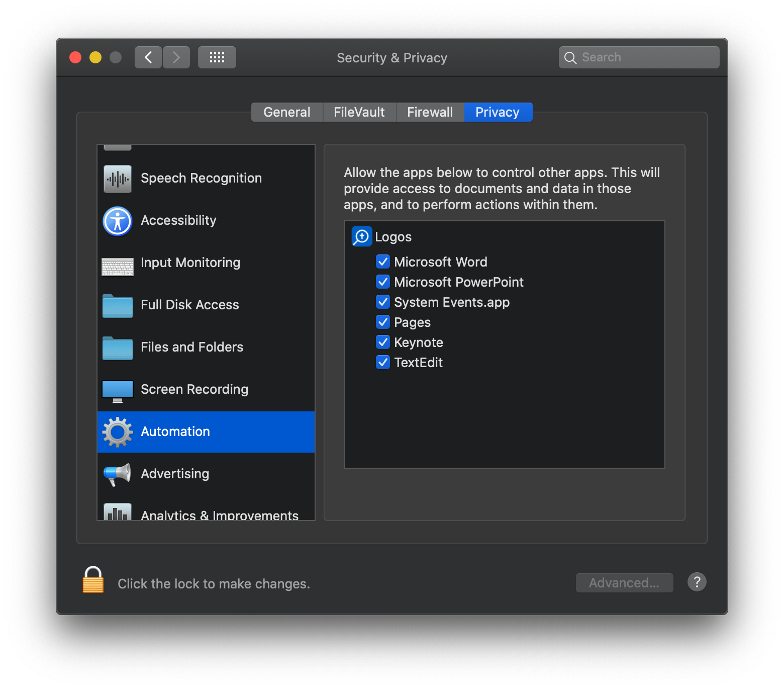Show all preferences with the grid button
784x689 pixels.
coord(217,57)
